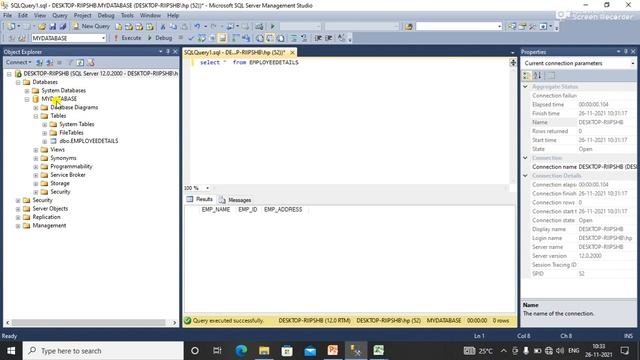Click the Save icon in the toolbar
Viewport: 640px width, 360px height.
pos(52,27)
